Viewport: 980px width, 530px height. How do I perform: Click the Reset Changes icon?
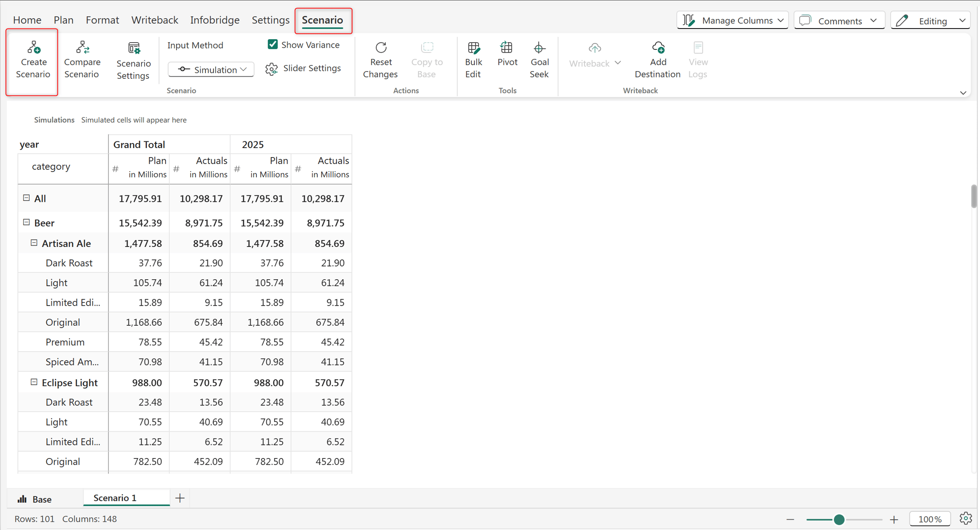381,47
